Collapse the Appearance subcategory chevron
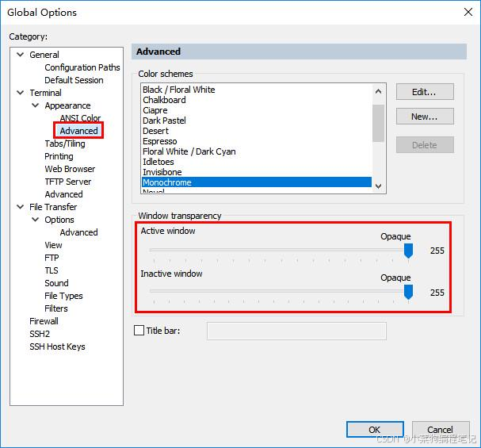 click(x=36, y=105)
